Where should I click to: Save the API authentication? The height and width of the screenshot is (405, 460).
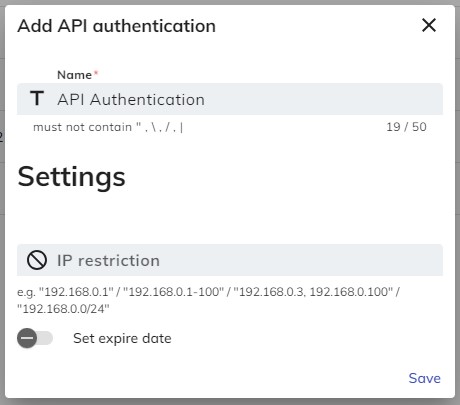click(x=424, y=378)
